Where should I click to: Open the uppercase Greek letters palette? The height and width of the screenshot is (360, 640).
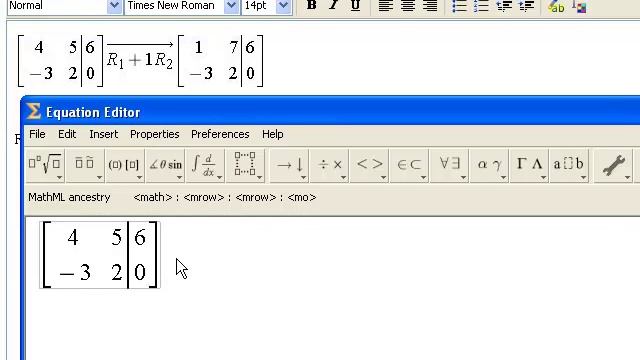(x=529, y=165)
